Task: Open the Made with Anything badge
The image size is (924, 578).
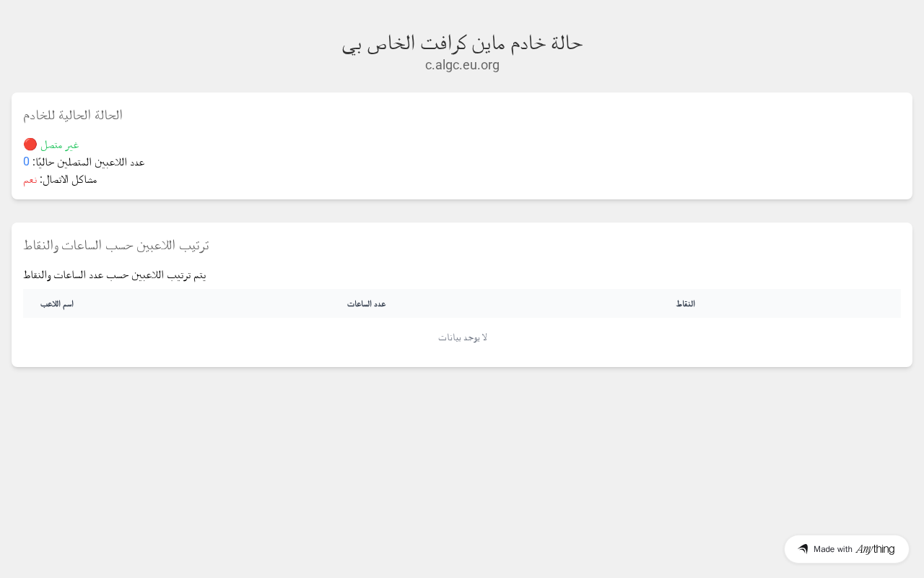Action: pyautogui.click(x=846, y=549)
